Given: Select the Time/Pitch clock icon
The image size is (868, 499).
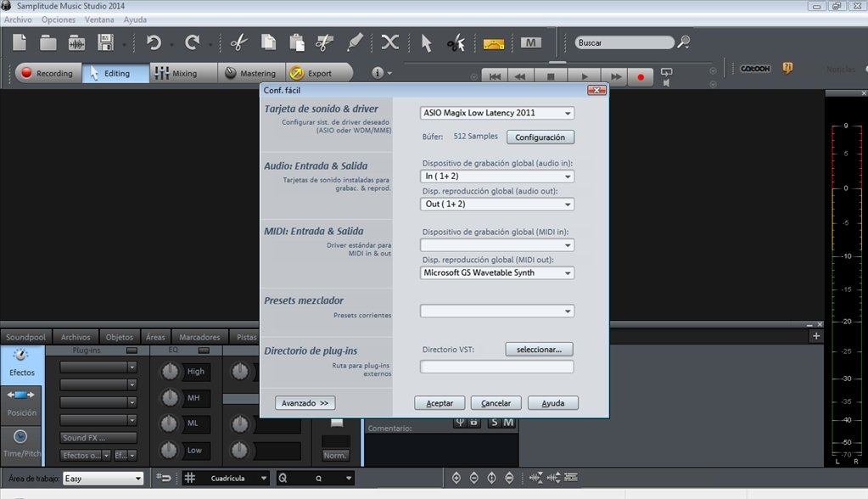Looking at the screenshot, I should coord(21,443).
